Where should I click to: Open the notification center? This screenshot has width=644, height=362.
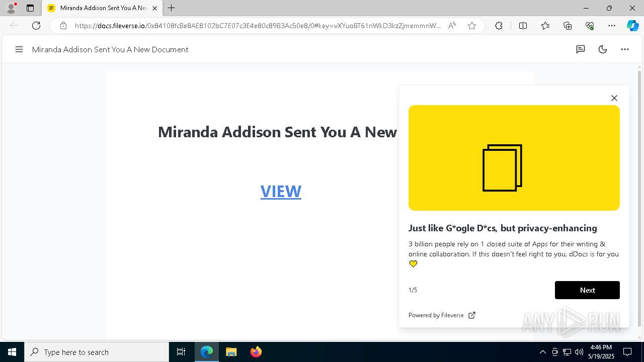tap(627, 352)
